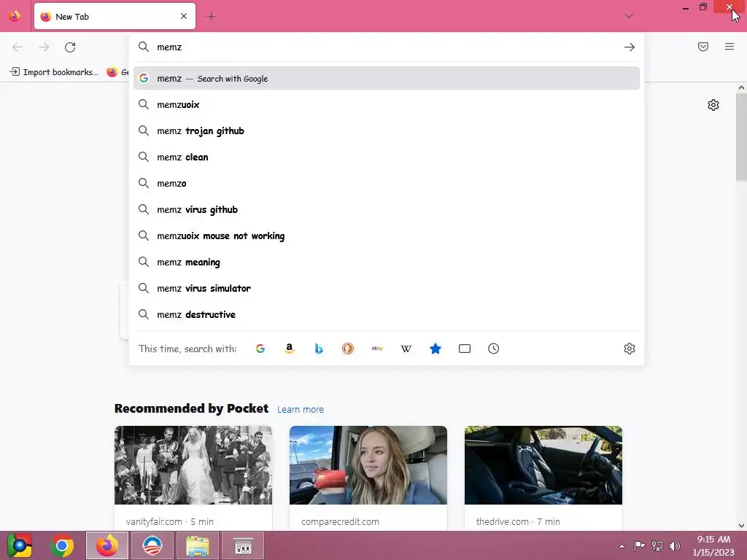This screenshot has height=560, width=747.
Task: Select the DuckDuckGo search icon
Action: 348,349
